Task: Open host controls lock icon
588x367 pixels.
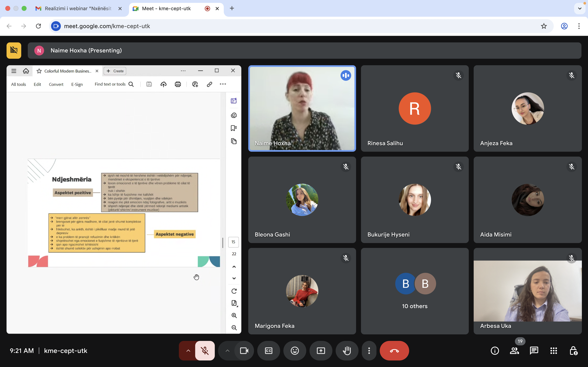Action: point(573,351)
